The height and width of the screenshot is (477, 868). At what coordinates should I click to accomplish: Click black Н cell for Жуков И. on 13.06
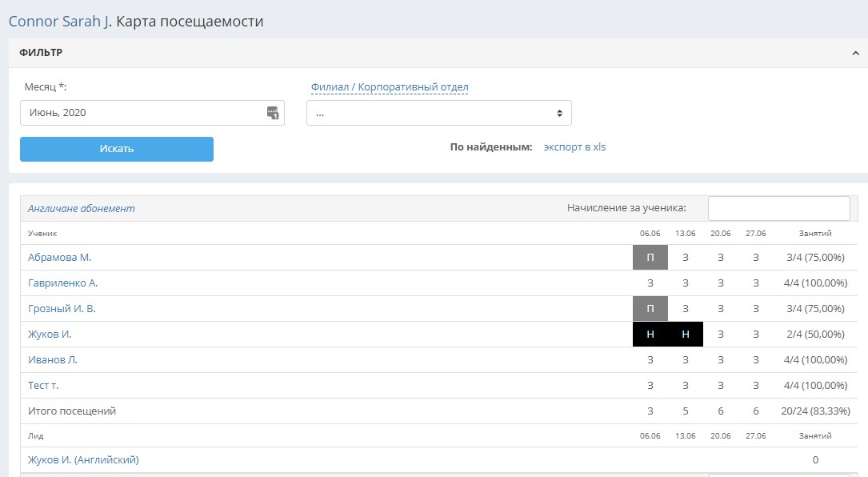(x=686, y=334)
